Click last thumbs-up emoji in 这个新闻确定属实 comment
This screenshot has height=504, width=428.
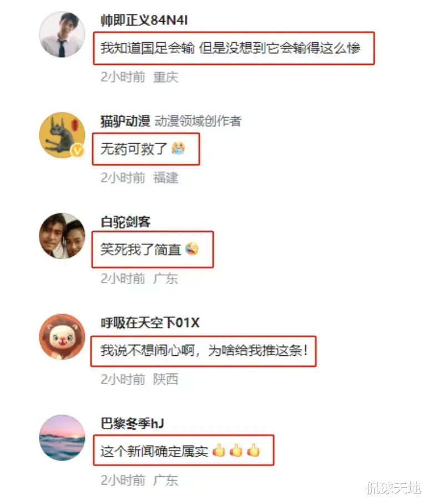(x=253, y=450)
